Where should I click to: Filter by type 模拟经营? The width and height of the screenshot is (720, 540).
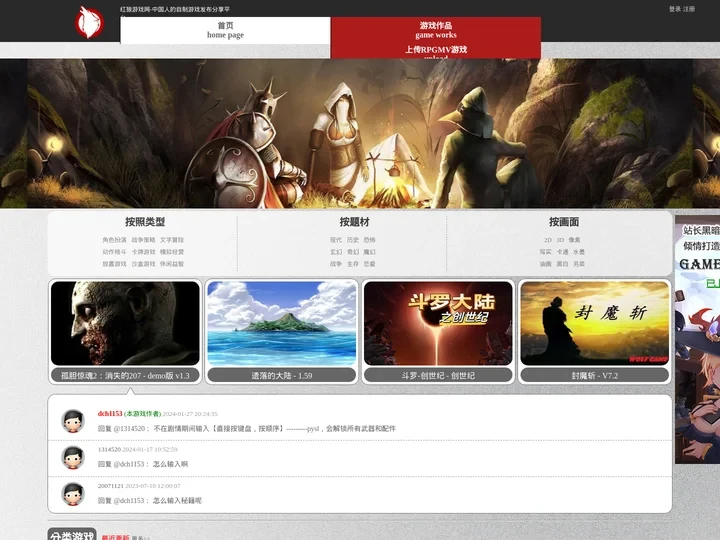click(x=172, y=252)
